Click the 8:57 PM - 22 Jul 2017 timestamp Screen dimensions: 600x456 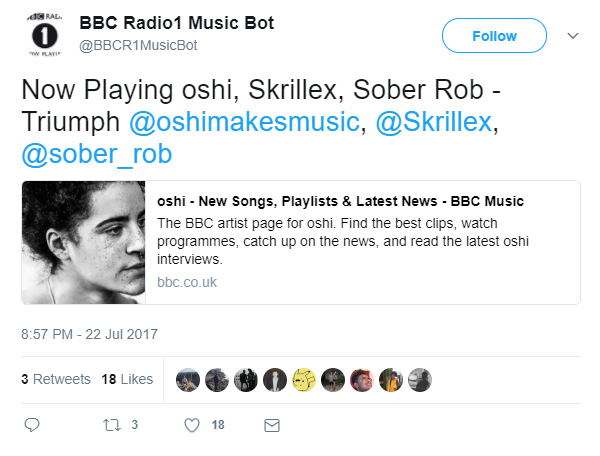(89, 334)
